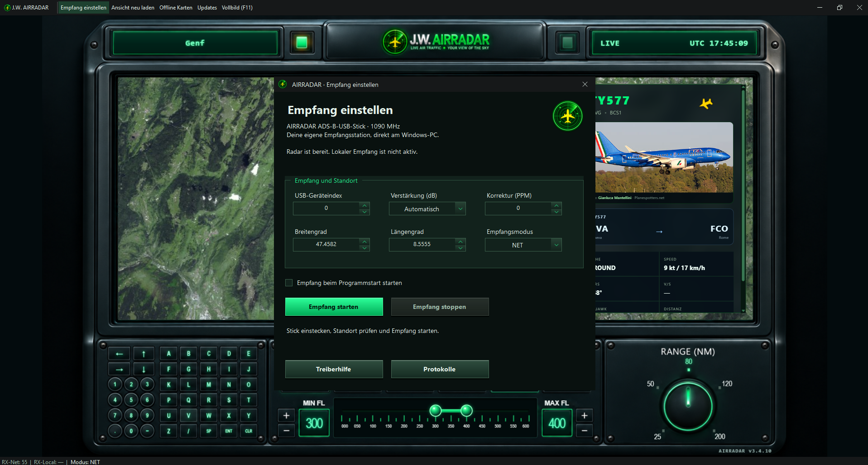868x465 pixels.
Task: Increase the USB-Geräteindex value with up arrow
Action: point(364,205)
